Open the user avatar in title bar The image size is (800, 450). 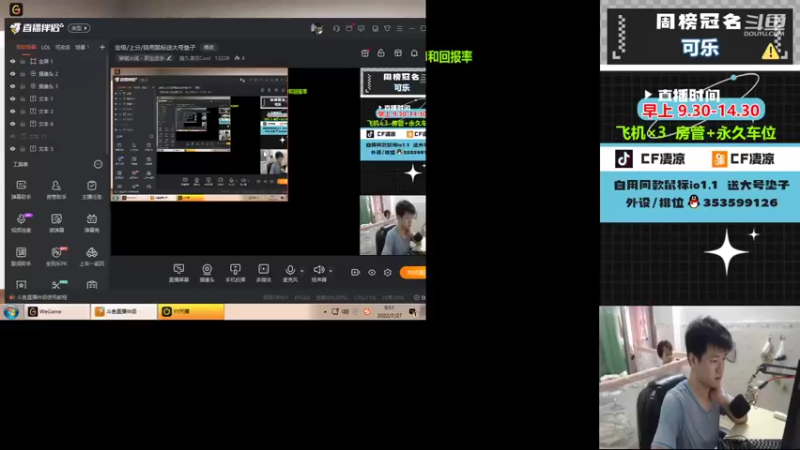pos(317,29)
